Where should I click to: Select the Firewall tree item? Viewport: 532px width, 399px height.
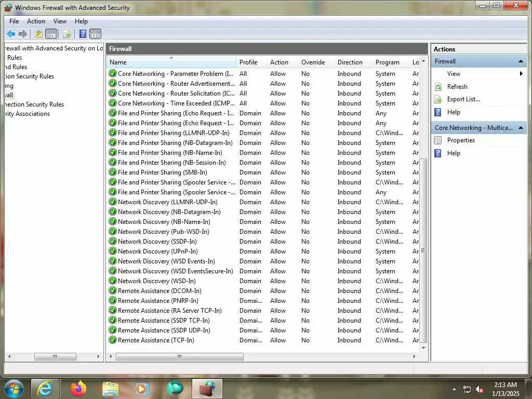point(9,95)
